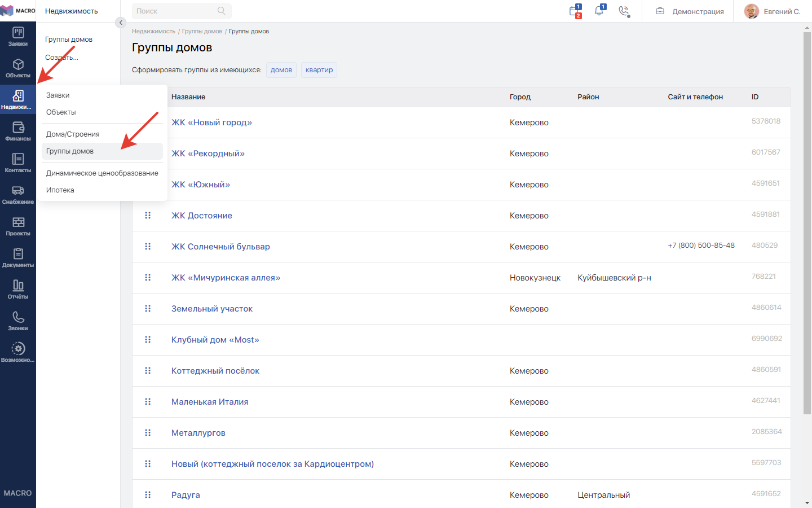The width and height of the screenshot is (812, 508).
Task: Open the Снабжение truck icon section
Action: pos(18,195)
